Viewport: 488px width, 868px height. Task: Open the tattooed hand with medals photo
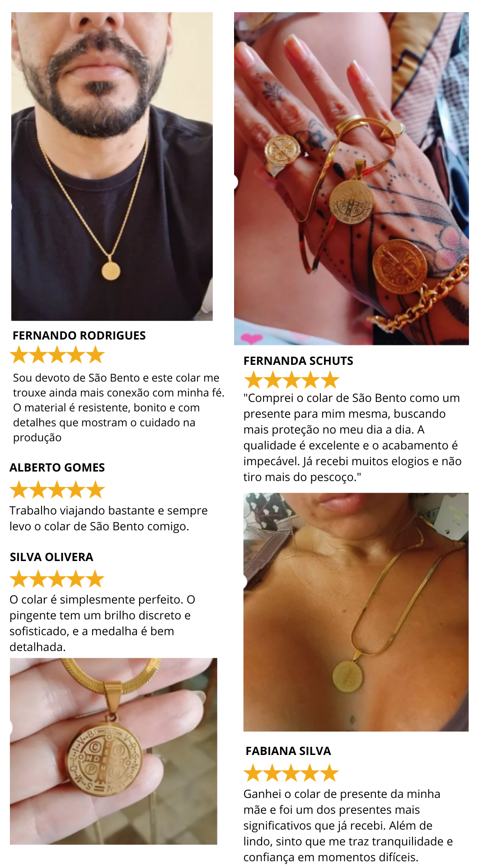352,179
